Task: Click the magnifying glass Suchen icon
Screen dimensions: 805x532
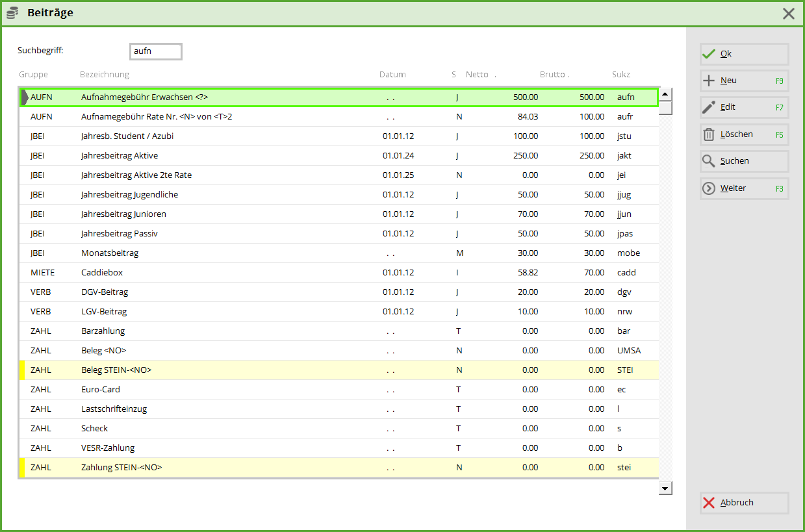Action: click(709, 161)
